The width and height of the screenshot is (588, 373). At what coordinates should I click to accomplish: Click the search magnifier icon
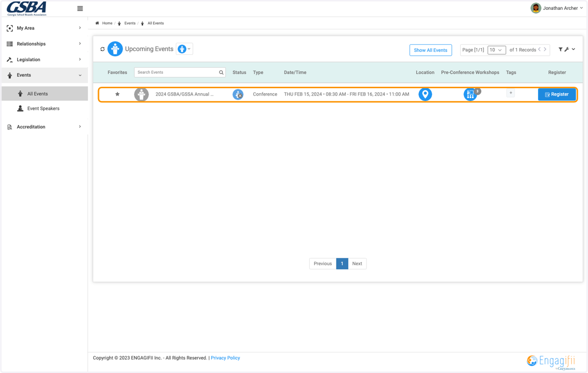tap(221, 73)
